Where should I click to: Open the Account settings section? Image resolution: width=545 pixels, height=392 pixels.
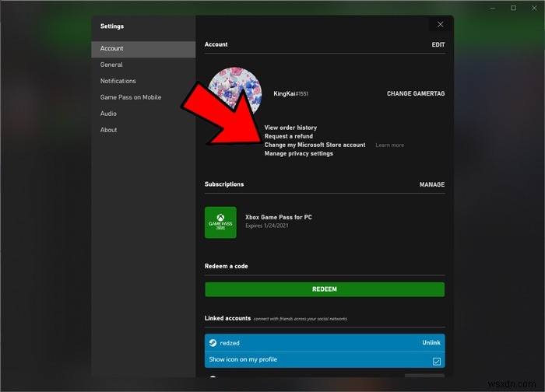pos(143,48)
